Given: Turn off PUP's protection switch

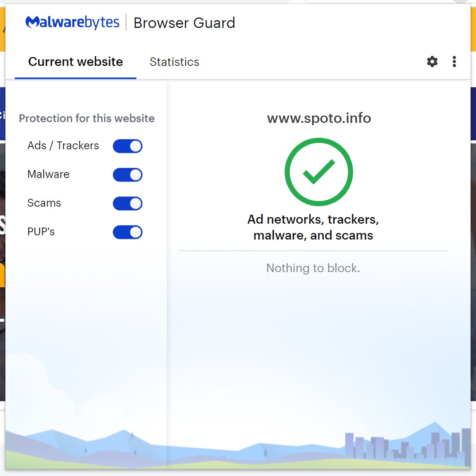Looking at the screenshot, I should tap(128, 232).
